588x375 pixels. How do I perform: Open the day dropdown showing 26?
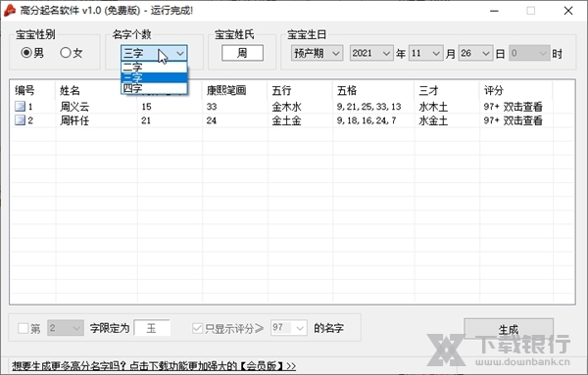tap(475, 53)
